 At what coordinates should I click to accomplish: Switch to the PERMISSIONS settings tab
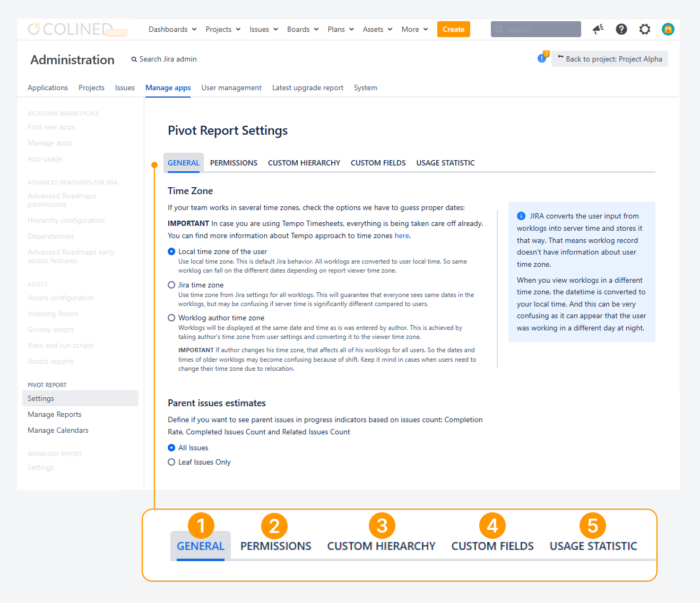click(234, 163)
